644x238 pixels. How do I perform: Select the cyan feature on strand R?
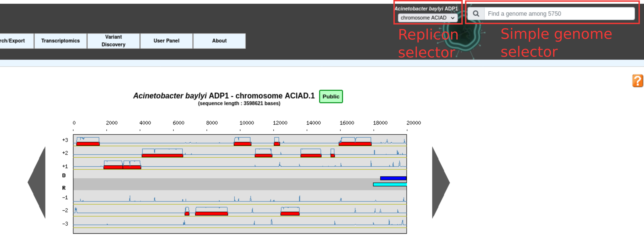click(390, 184)
